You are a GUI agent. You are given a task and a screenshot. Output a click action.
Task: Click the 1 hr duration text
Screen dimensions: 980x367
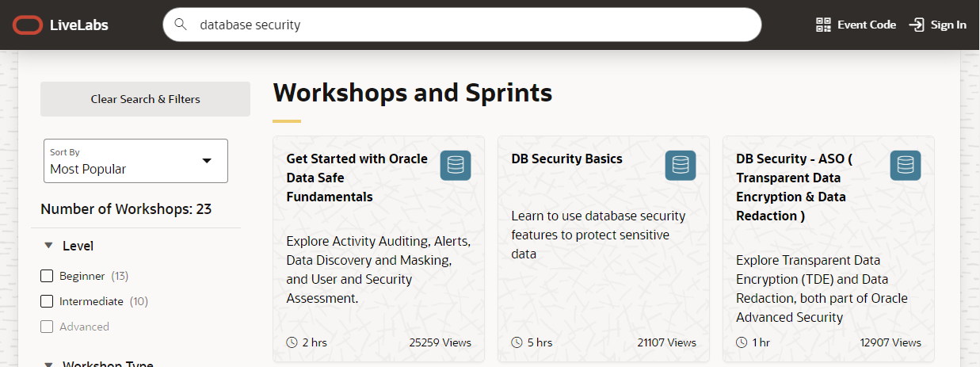coord(760,342)
